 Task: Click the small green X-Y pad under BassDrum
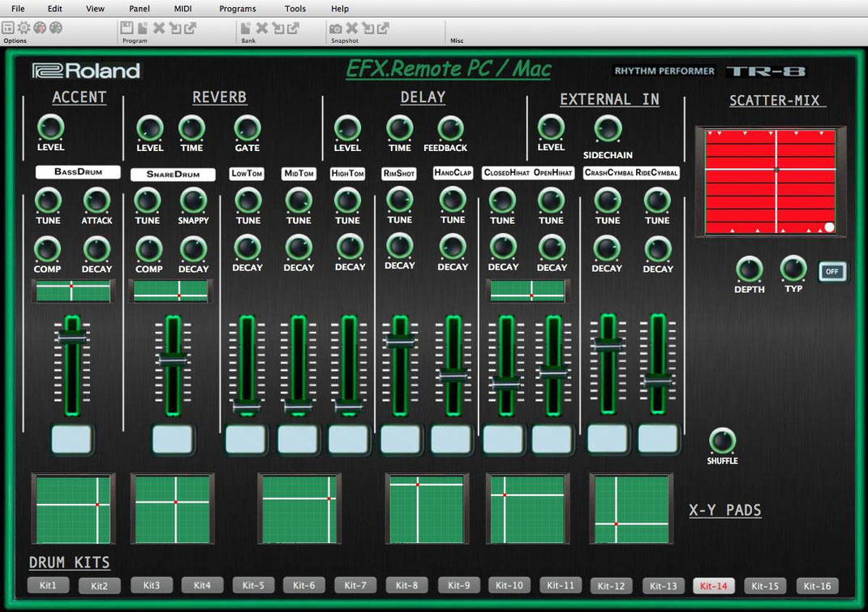(72, 291)
